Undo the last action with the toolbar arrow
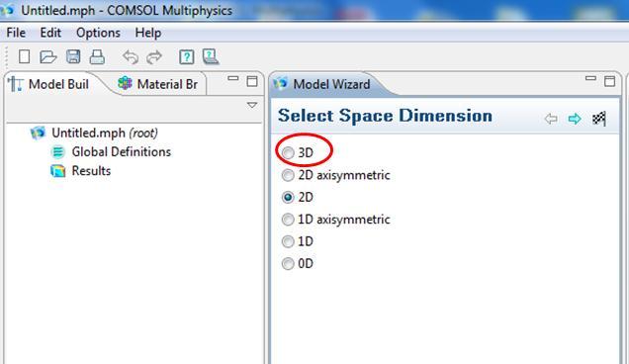The image size is (629, 364). (x=131, y=57)
